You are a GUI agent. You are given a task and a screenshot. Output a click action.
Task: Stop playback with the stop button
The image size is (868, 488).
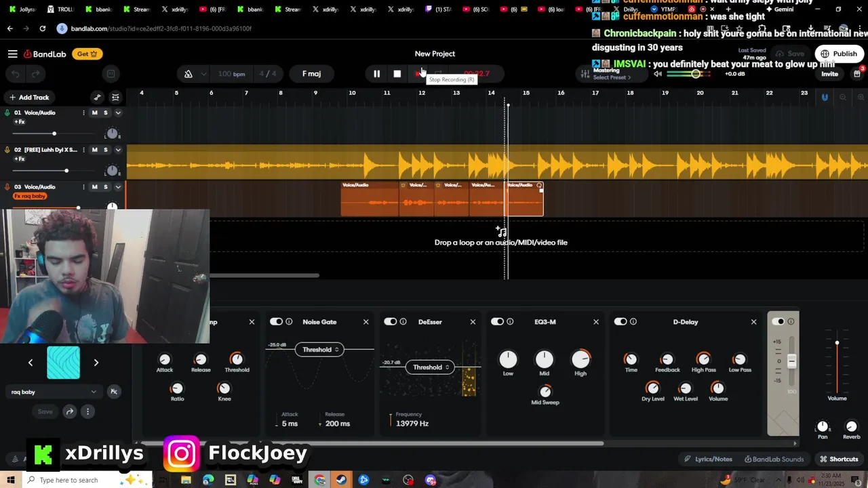click(x=397, y=74)
